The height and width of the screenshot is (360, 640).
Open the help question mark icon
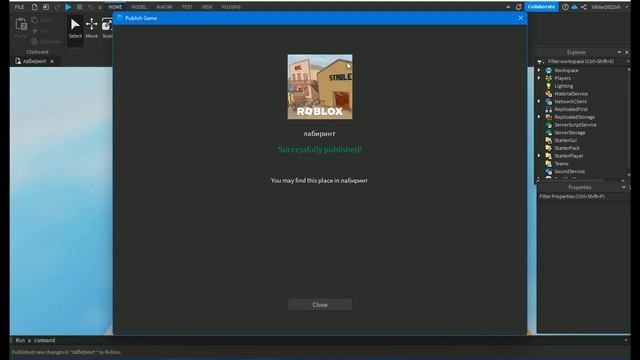(565, 7)
